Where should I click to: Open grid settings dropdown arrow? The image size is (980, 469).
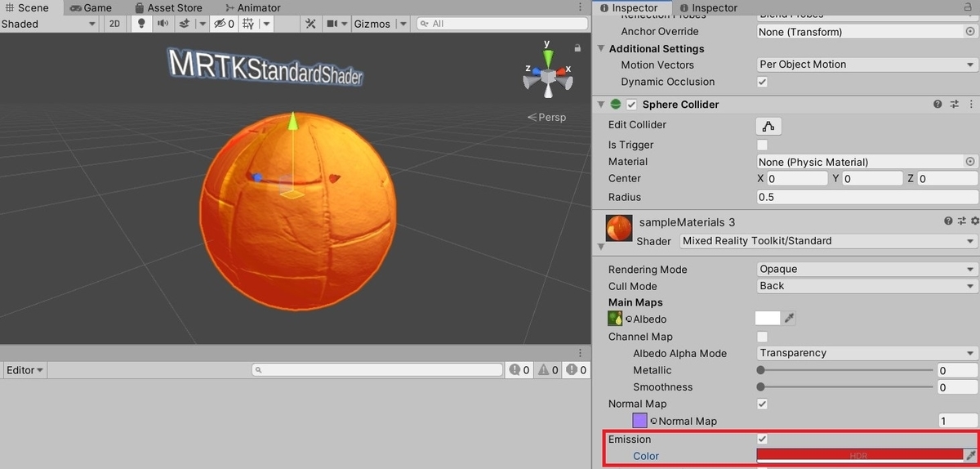[267, 24]
